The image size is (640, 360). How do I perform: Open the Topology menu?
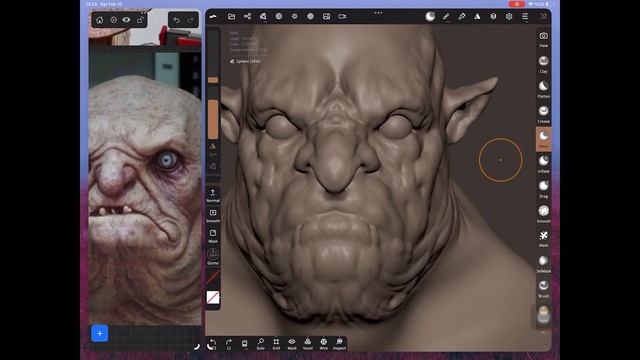263,16
